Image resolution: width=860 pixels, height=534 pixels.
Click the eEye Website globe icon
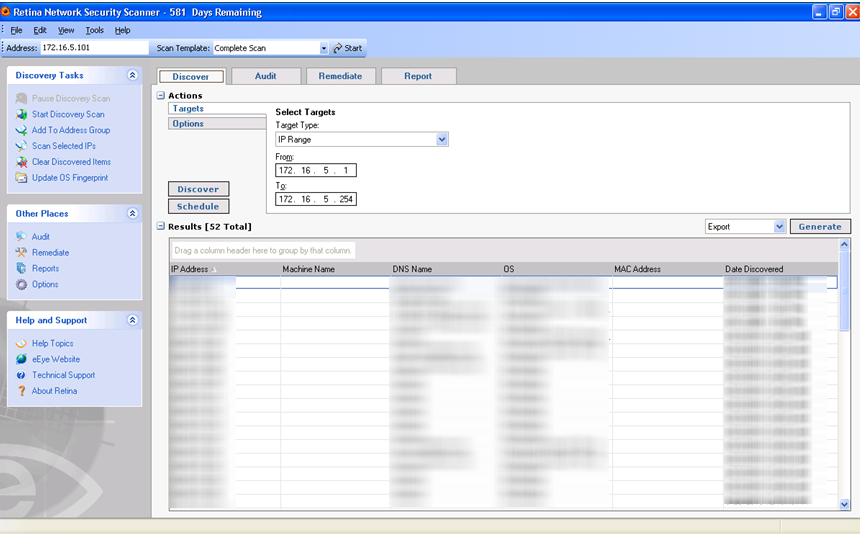click(21, 359)
